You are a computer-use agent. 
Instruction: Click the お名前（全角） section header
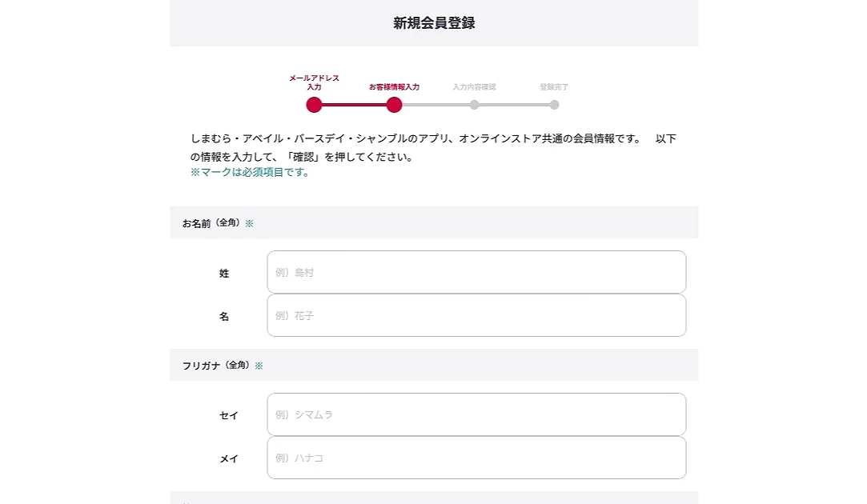[x=211, y=223]
